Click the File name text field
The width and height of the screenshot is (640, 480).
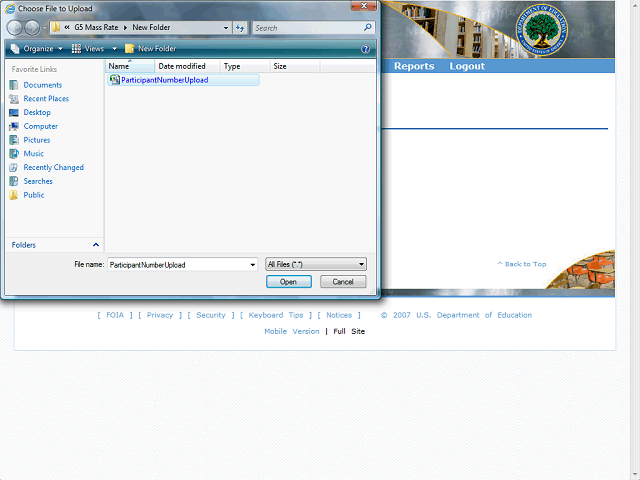(178, 265)
